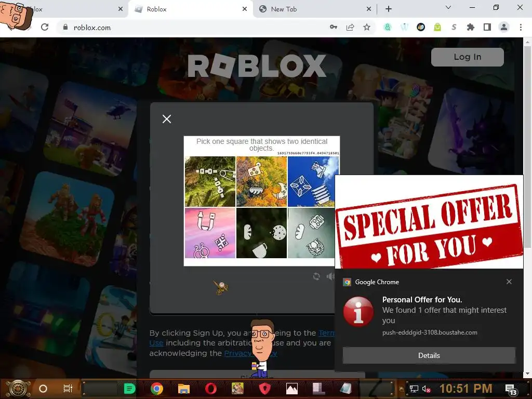
Task: Close the active Roblox tab
Action: [x=245, y=9]
